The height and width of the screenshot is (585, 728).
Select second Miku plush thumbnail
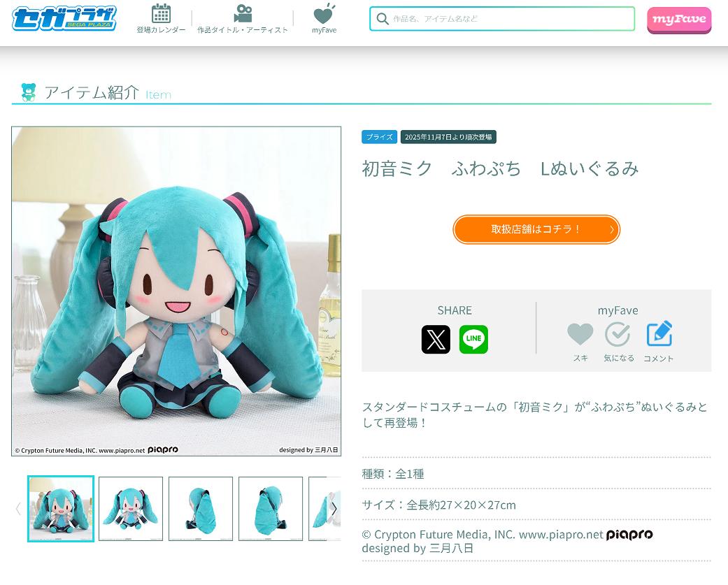pyautogui.click(x=131, y=509)
